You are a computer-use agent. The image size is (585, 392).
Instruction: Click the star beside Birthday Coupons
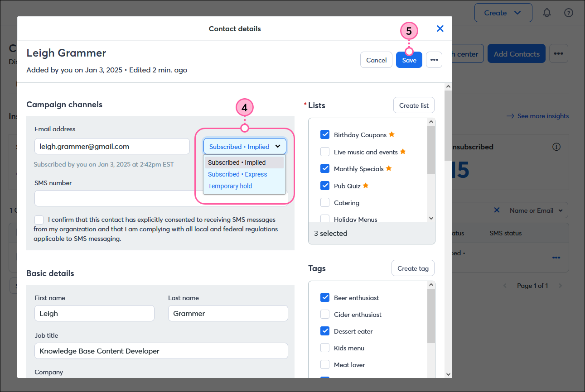392,134
